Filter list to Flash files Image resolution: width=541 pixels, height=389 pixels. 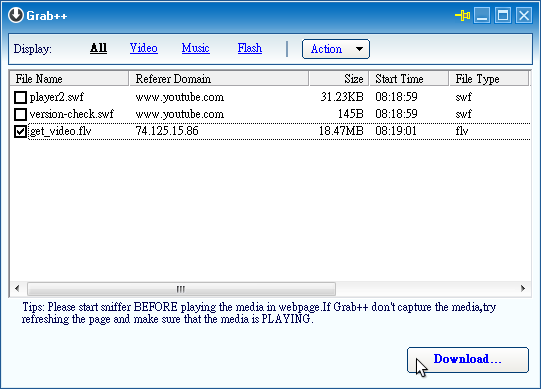click(250, 48)
